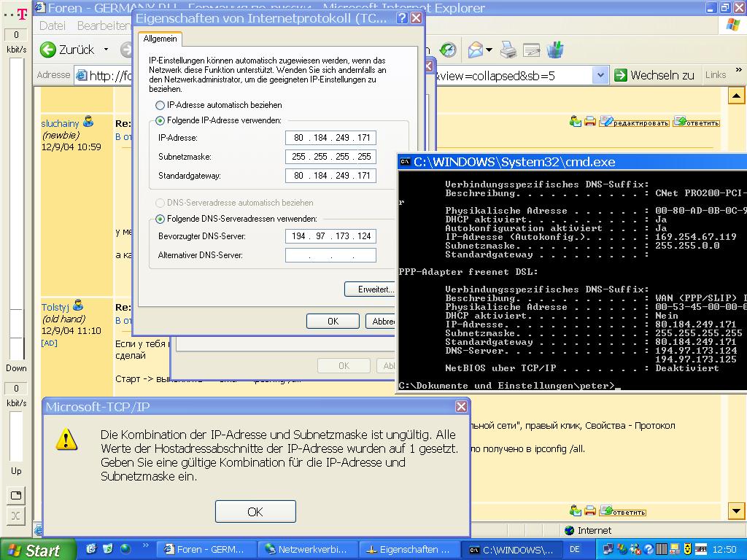Click the Windows Start button
The width and height of the screenshot is (747, 560).
pyautogui.click(x=37, y=550)
